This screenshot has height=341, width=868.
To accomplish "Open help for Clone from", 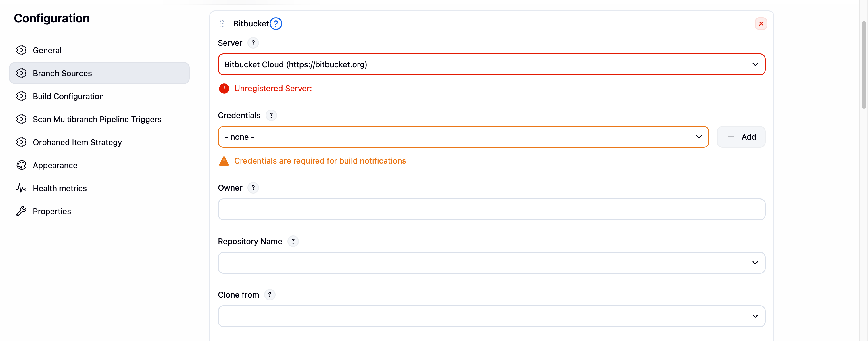I will coord(270,295).
